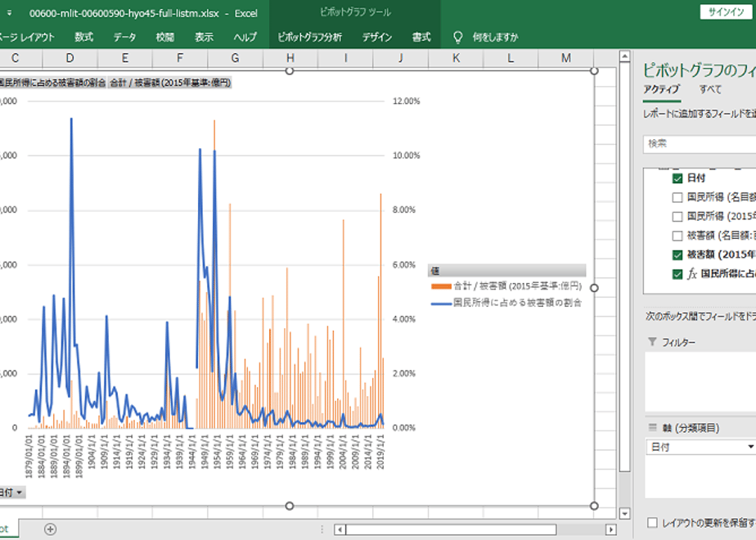Switch to the アクティブ tab in field pane
The image size is (756, 540).
pyautogui.click(x=661, y=89)
